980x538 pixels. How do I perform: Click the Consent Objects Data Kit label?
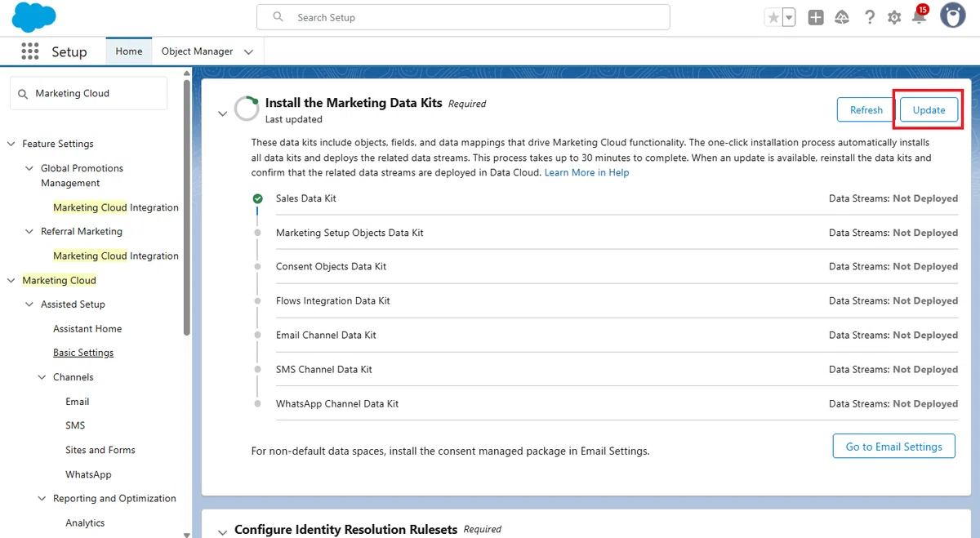point(332,267)
